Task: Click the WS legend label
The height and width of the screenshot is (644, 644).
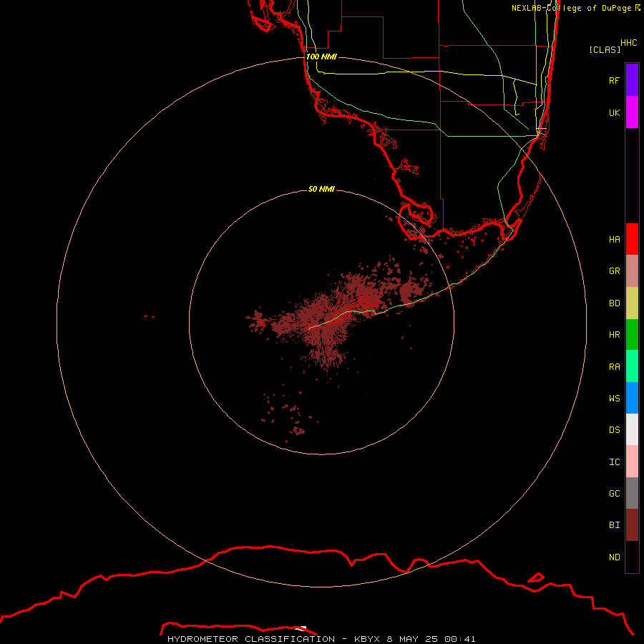Action: 615,398
